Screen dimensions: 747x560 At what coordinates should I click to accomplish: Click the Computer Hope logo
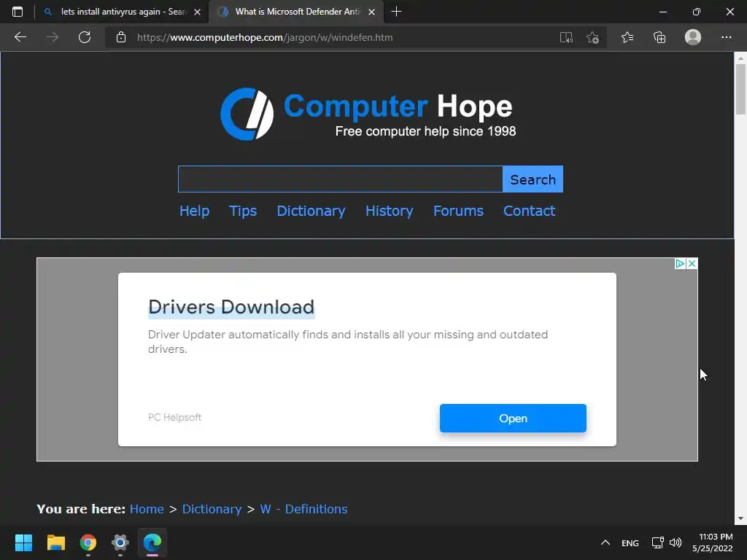367,114
